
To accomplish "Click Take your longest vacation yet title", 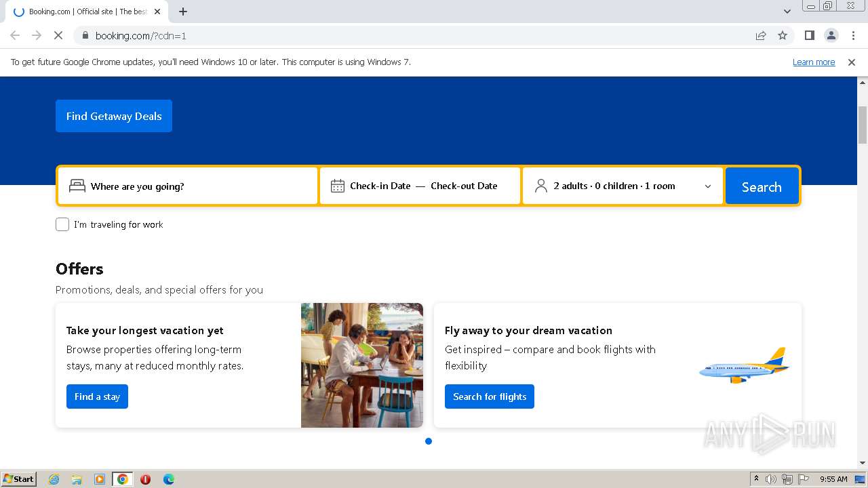I will tap(145, 330).
